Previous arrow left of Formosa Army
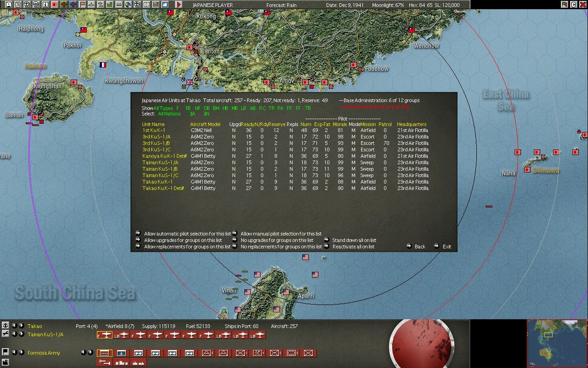The height and width of the screenshot is (368, 588). pyautogui.click(x=14, y=352)
